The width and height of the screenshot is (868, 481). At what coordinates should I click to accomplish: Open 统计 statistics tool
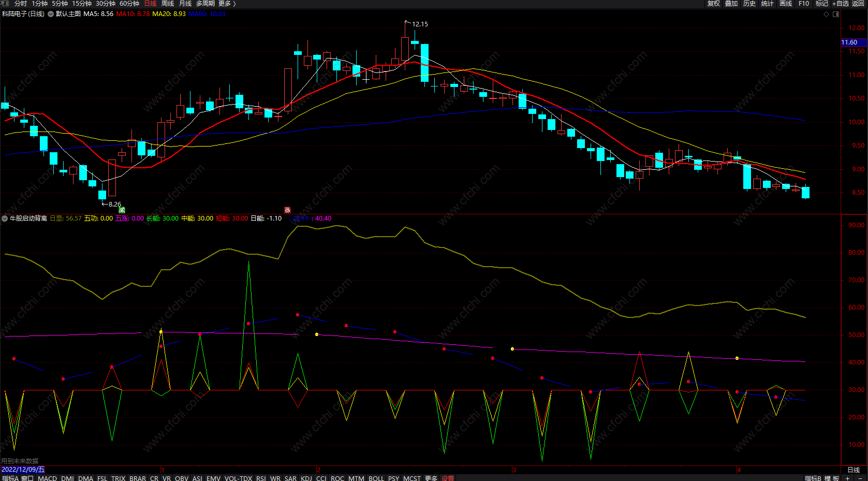click(x=768, y=4)
